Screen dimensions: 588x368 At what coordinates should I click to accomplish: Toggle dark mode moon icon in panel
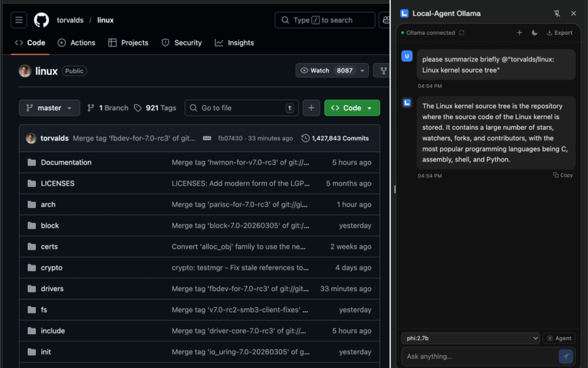(x=535, y=33)
